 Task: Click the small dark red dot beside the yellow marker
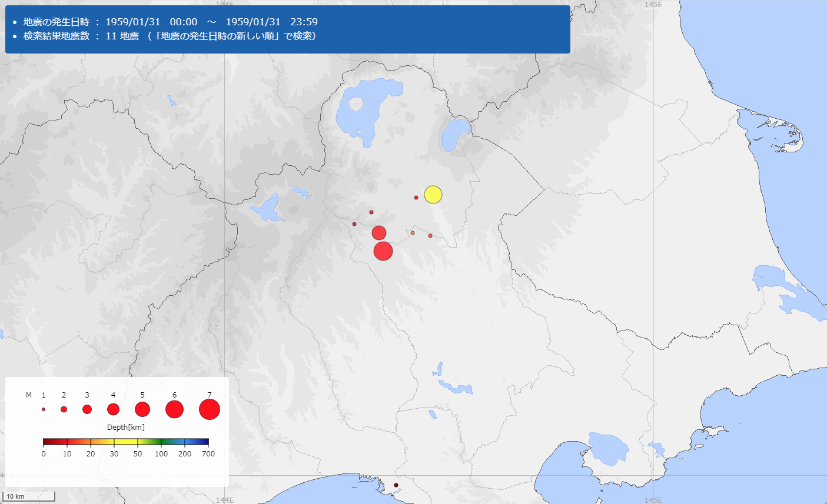pyautogui.click(x=416, y=198)
